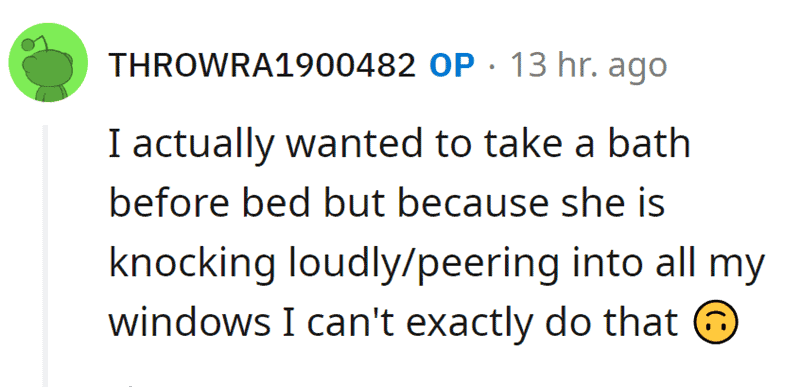Viewport: 800px width, 387px height.
Task: Click the dot separator before the timestamp
Action: (492, 66)
